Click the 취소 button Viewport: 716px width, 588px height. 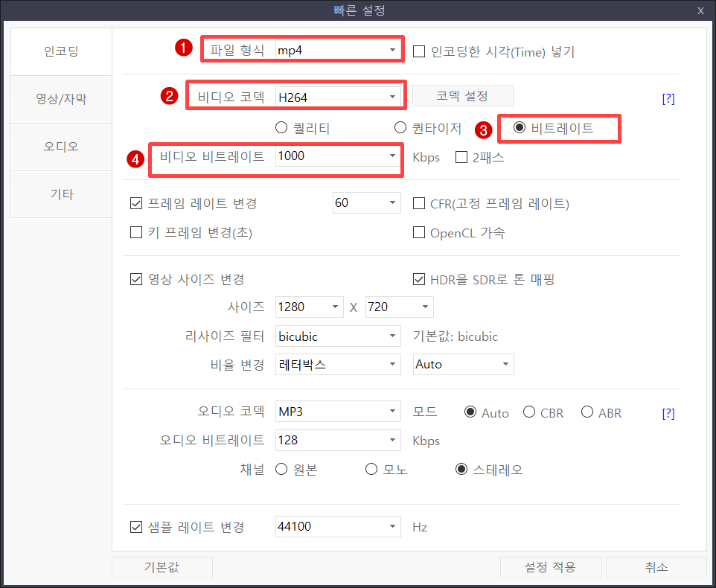656,567
